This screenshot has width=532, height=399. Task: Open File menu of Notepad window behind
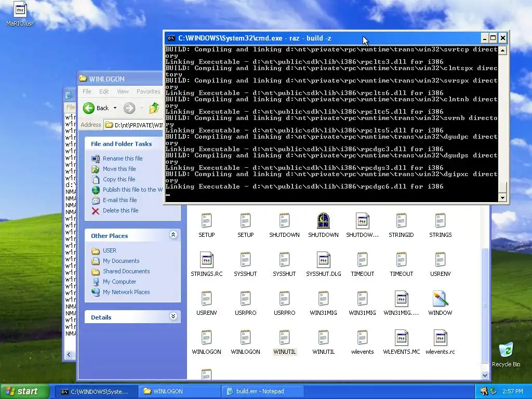point(71,107)
